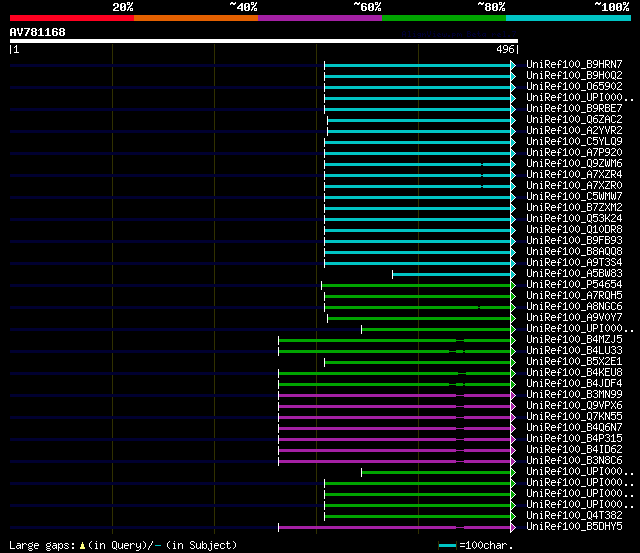640x553 pixels.
Task: Open hit UniRef100_A2YVR2
Action: click(574, 131)
